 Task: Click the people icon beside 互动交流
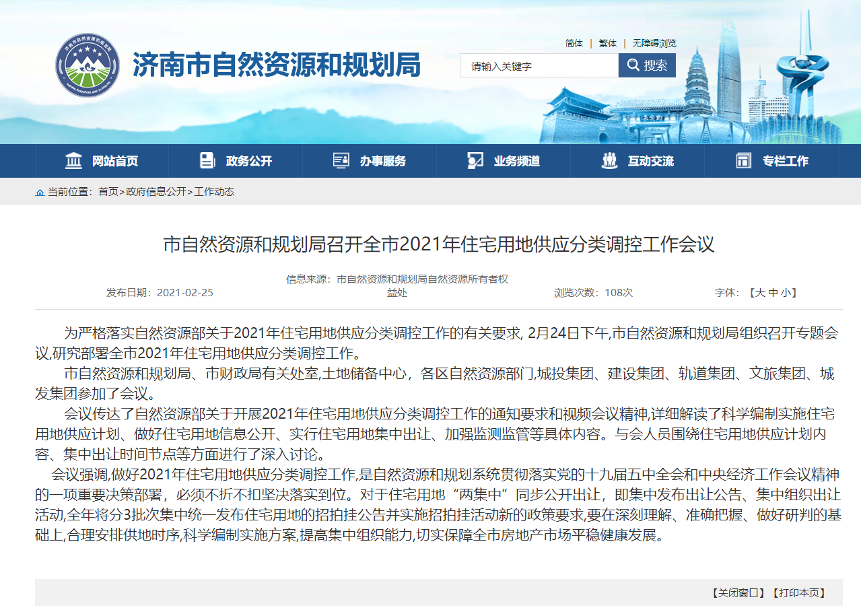[x=609, y=161]
